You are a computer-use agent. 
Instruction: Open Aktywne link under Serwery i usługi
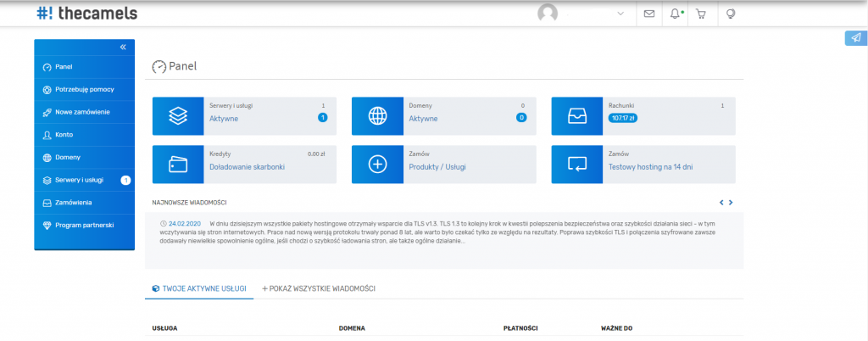[224, 119]
